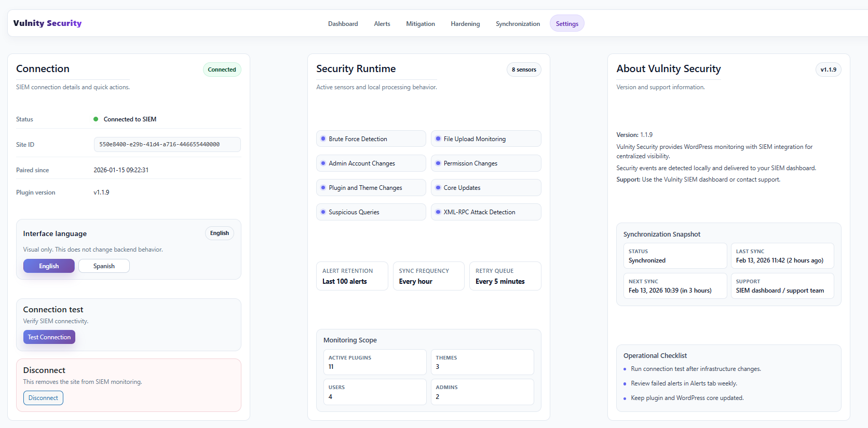
Task: Click the Active Plugins count card
Action: pos(375,362)
